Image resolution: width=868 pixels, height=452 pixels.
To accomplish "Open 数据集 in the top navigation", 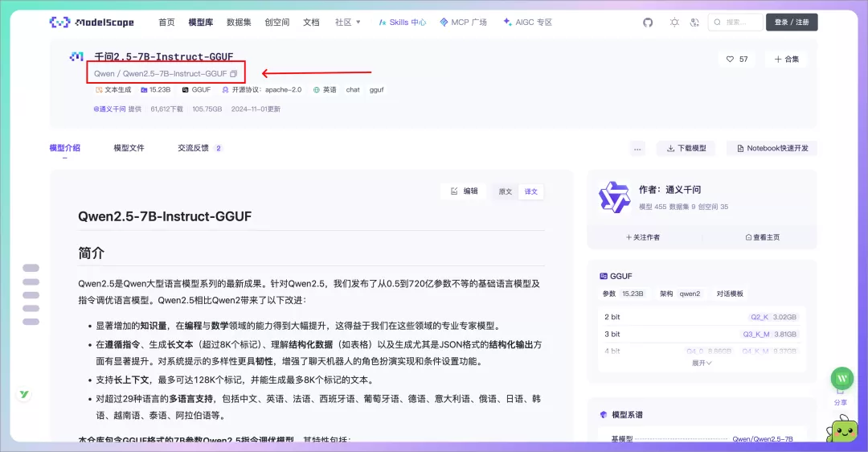I will [x=239, y=23].
